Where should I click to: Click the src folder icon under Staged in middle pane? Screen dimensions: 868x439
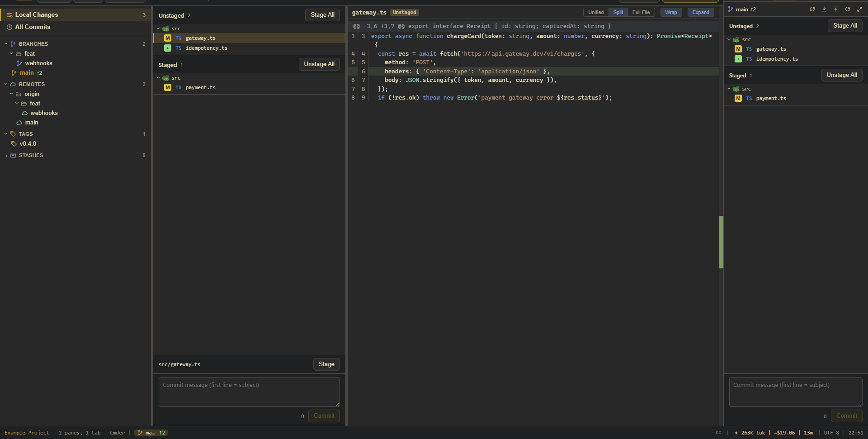[x=166, y=78]
